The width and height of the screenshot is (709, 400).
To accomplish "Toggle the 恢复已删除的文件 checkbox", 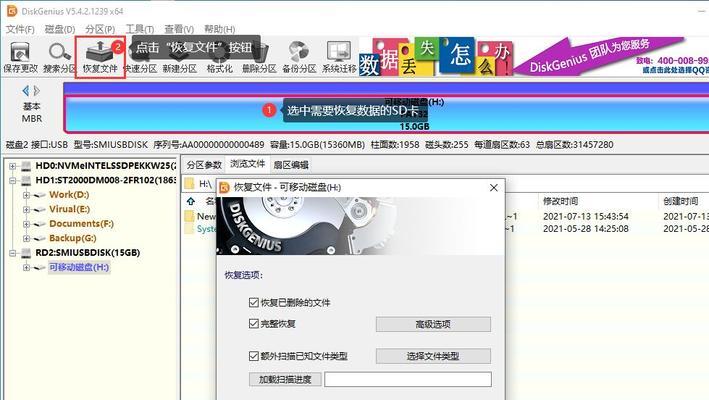I will pos(254,302).
